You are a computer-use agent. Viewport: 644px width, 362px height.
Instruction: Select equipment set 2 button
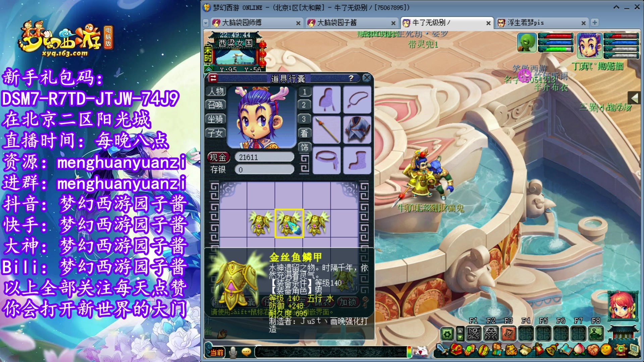coord(304,105)
